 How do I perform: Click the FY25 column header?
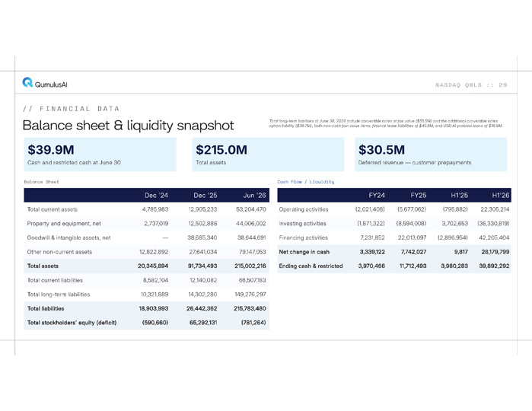[x=419, y=195]
